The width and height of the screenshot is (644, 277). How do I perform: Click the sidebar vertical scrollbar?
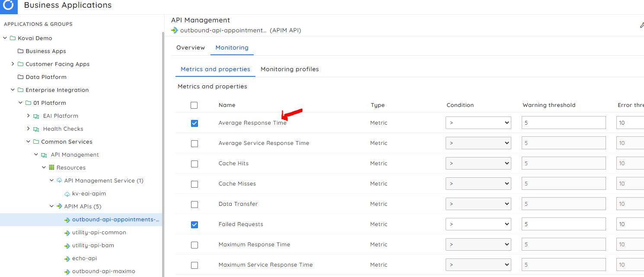pos(163,154)
